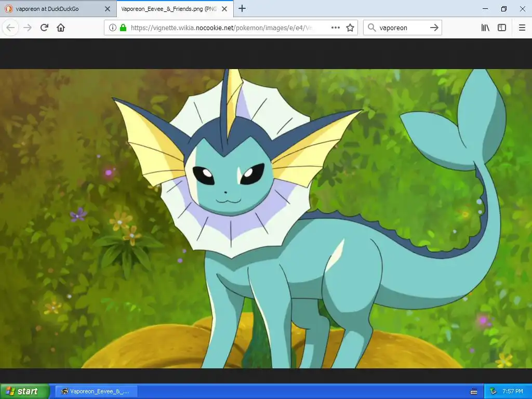Image resolution: width=532 pixels, height=399 pixels.
Task: Bookmark this page with the star icon
Action: pyautogui.click(x=350, y=28)
